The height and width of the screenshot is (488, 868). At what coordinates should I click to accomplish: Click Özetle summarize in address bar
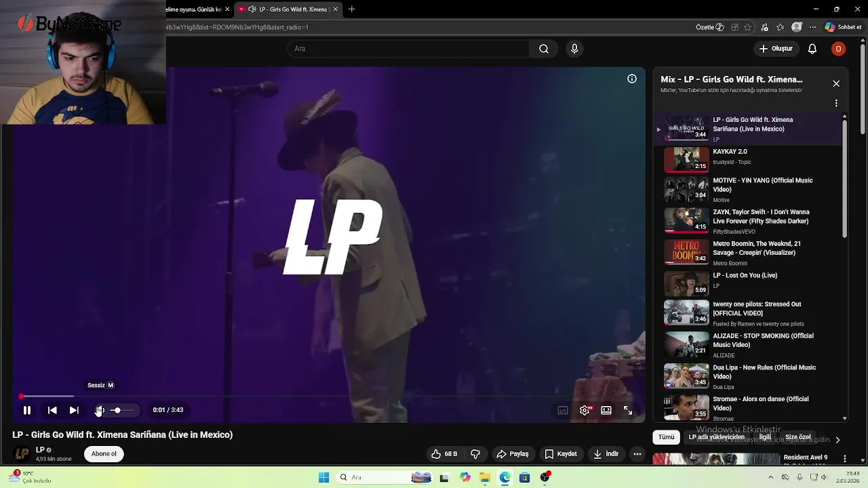coord(710,27)
